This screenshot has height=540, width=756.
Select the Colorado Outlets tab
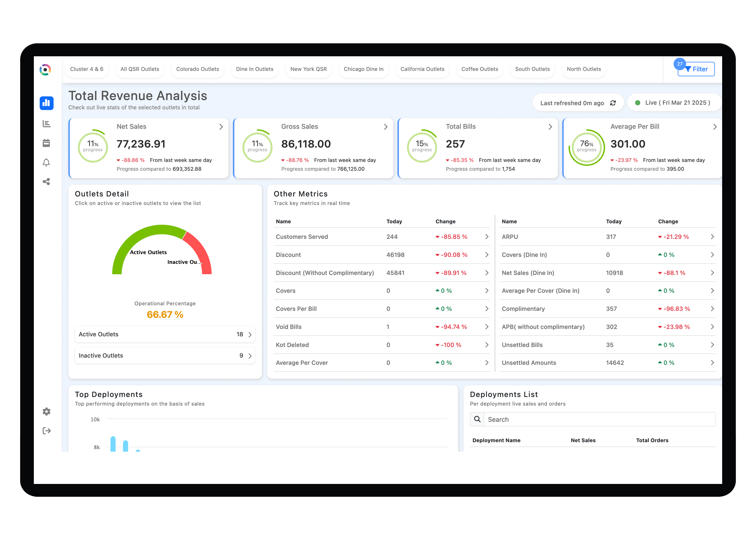tap(197, 69)
